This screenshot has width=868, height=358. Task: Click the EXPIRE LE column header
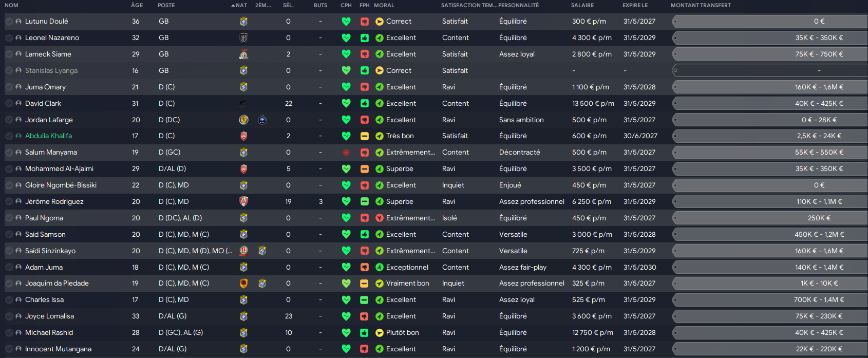635,5
